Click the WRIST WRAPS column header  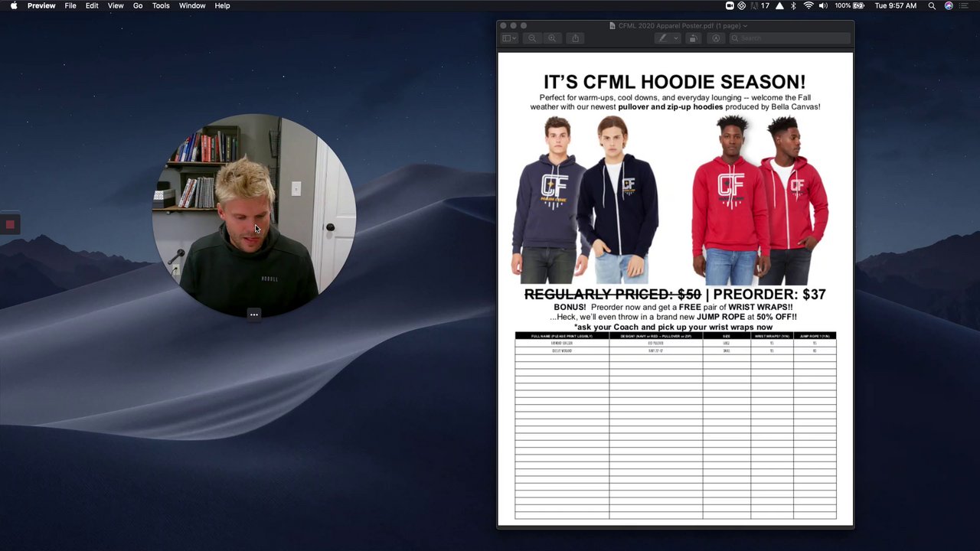pyautogui.click(x=772, y=336)
